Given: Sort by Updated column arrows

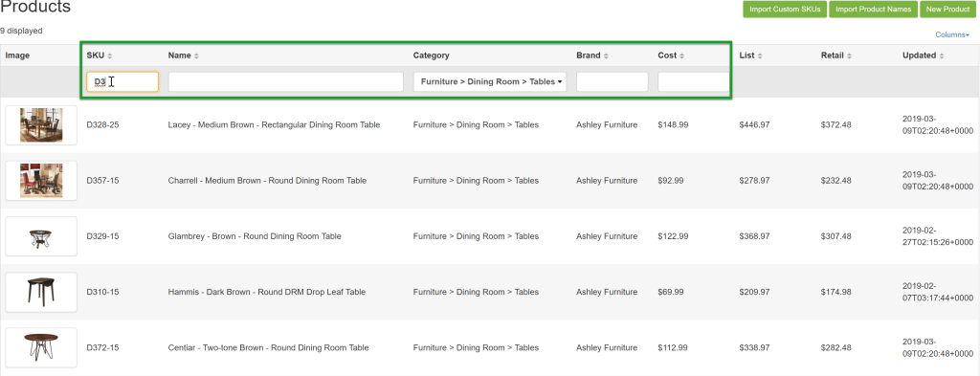Looking at the screenshot, I should pos(942,55).
